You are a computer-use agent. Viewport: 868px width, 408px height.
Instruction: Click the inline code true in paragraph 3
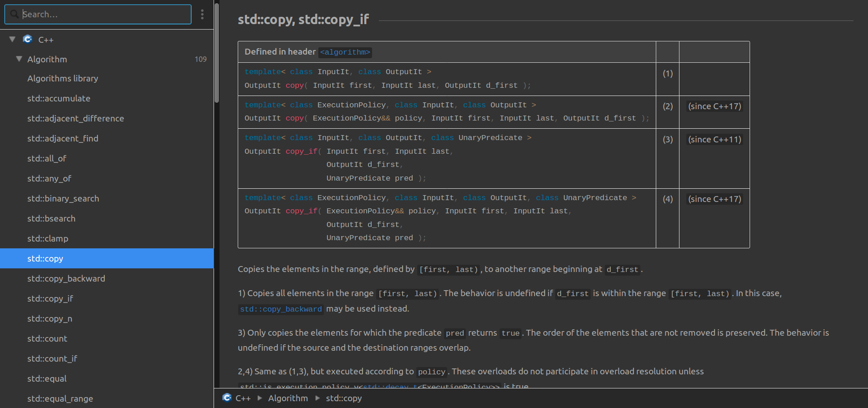pos(510,333)
